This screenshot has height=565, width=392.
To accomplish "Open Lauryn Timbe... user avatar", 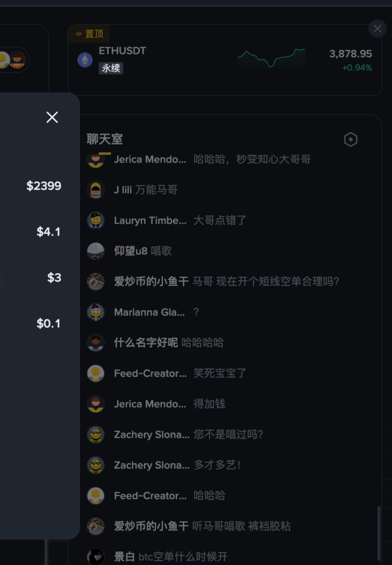I will [x=96, y=220].
